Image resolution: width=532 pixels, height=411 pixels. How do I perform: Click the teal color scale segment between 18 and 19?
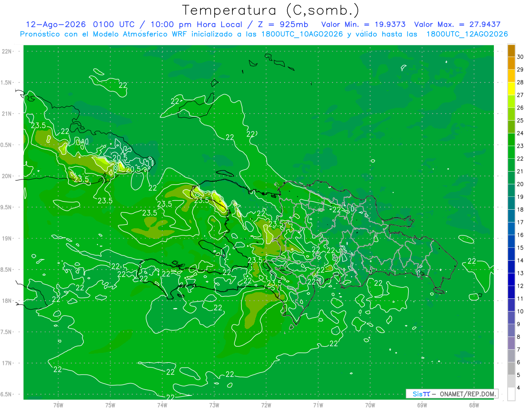pos(511,203)
